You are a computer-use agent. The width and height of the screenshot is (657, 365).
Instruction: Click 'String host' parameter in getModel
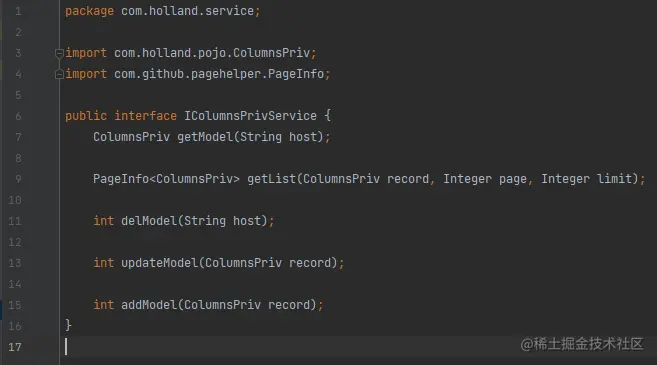(x=279, y=137)
